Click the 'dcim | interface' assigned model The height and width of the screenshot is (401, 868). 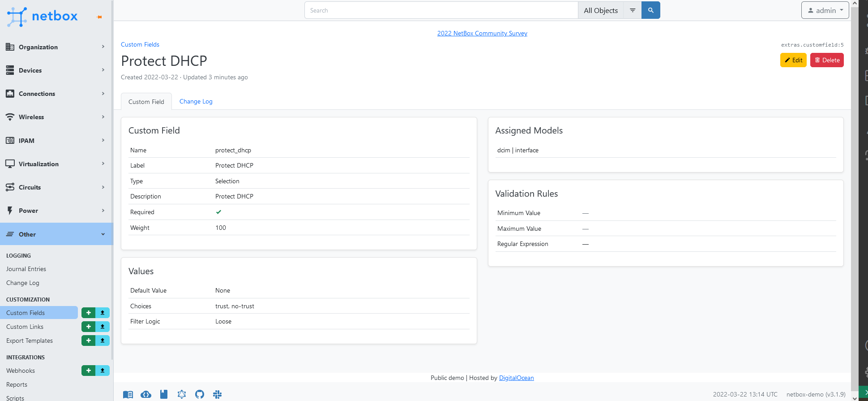(518, 150)
